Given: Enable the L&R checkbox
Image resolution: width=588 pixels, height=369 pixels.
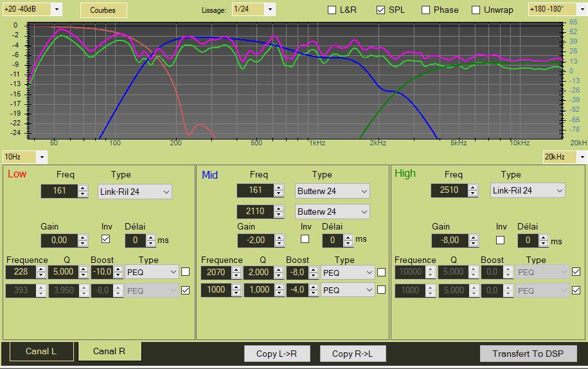Looking at the screenshot, I should pos(332,10).
